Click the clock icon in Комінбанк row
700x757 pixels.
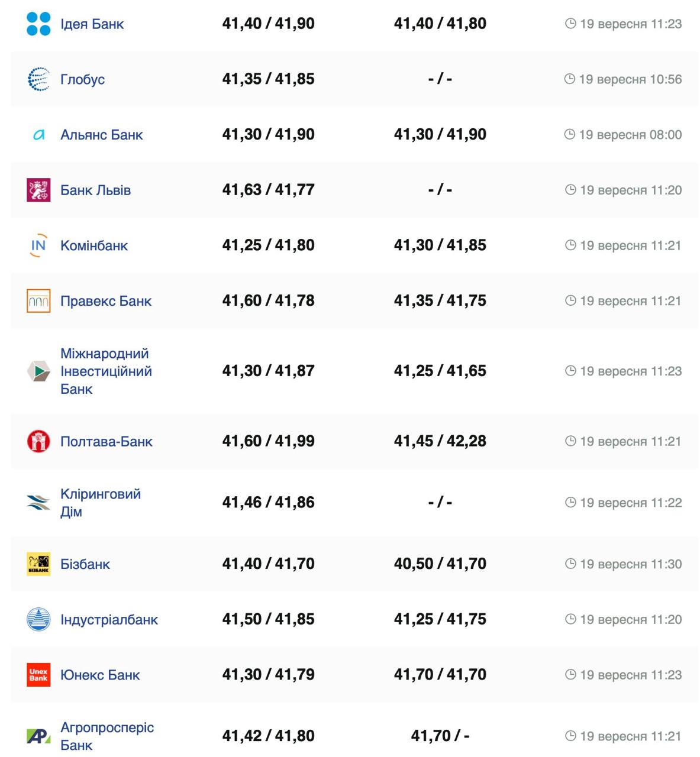pyautogui.click(x=570, y=245)
